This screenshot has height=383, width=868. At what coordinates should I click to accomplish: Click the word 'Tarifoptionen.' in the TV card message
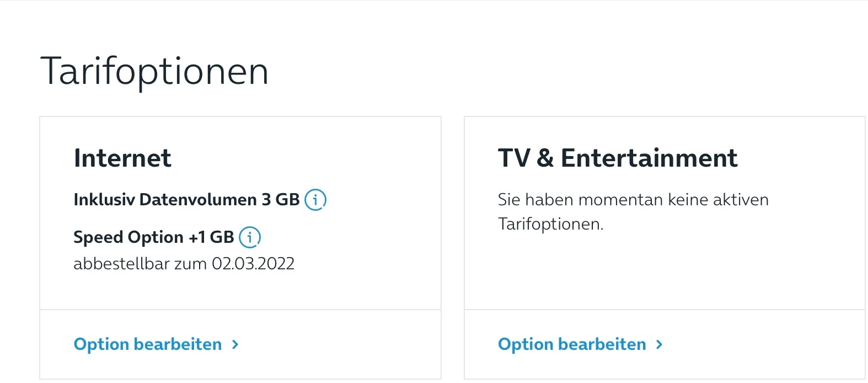550,224
